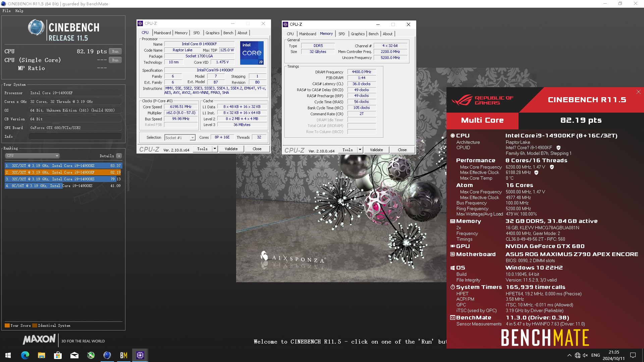Open About tab in left CPU-Z
644x362 pixels.
point(243,33)
